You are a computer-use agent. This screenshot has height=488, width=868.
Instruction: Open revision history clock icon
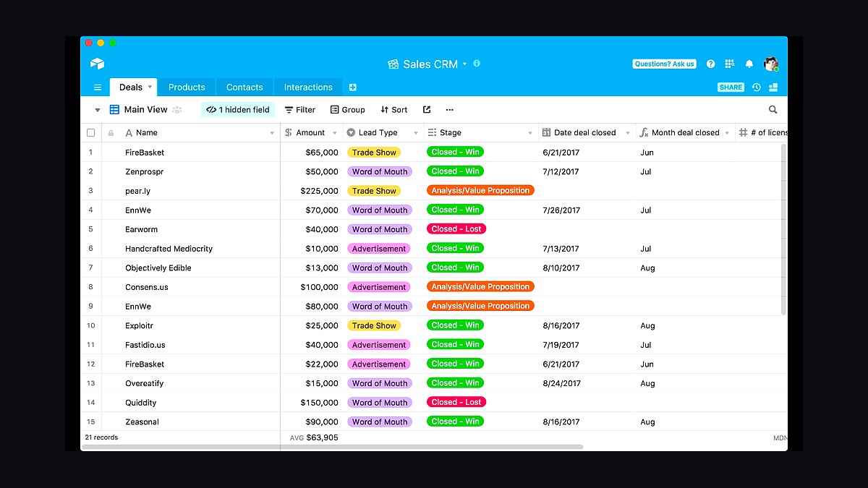pos(757,87)
